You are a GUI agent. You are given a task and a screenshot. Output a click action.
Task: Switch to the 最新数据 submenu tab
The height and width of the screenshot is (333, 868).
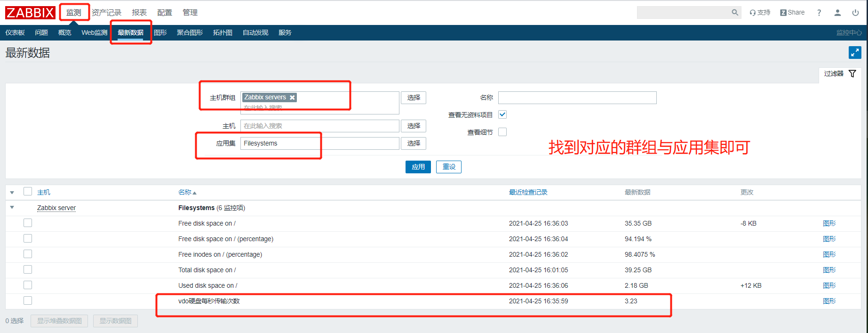pyautogui.click(x=131, y=32)
